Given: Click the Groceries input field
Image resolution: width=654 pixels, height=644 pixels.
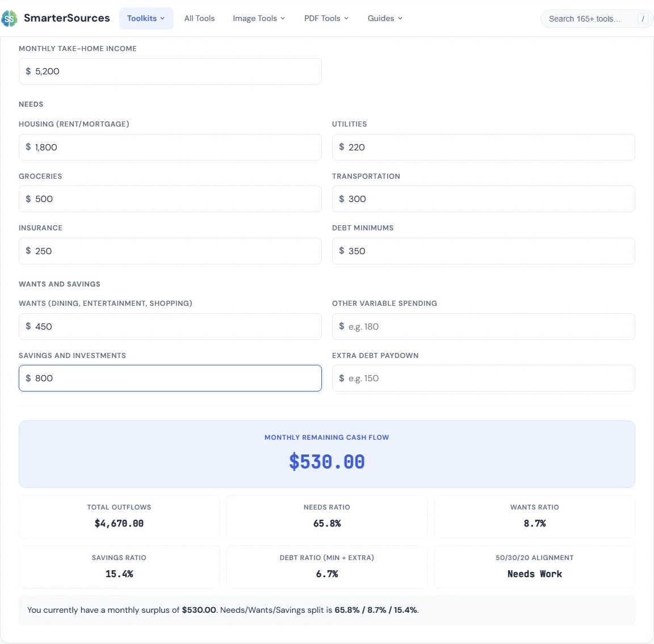Looking at the screenshot, I should click(170, 199).
